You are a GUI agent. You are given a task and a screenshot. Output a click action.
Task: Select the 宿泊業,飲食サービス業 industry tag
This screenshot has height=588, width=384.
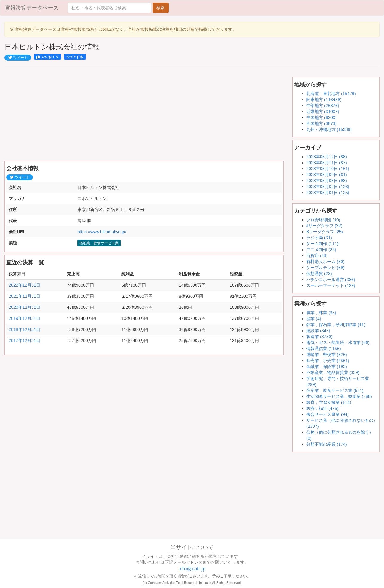[x=99, y=243]
